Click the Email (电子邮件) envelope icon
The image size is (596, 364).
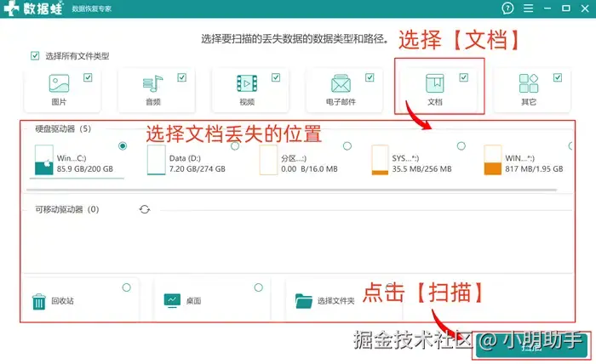pos(341,83)
